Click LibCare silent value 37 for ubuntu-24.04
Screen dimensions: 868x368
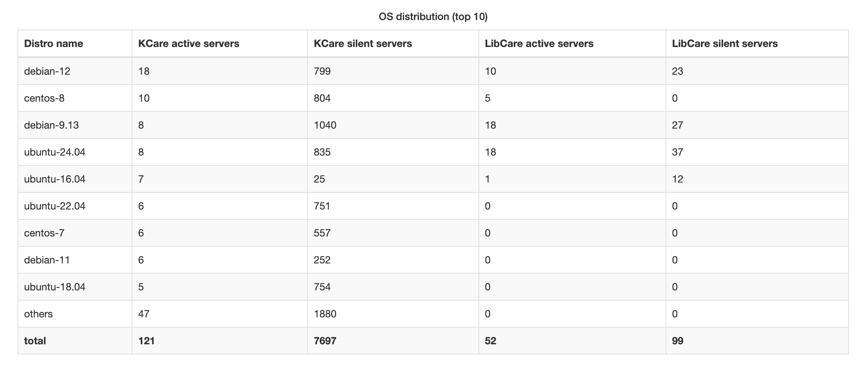click(x=678, y=152)
